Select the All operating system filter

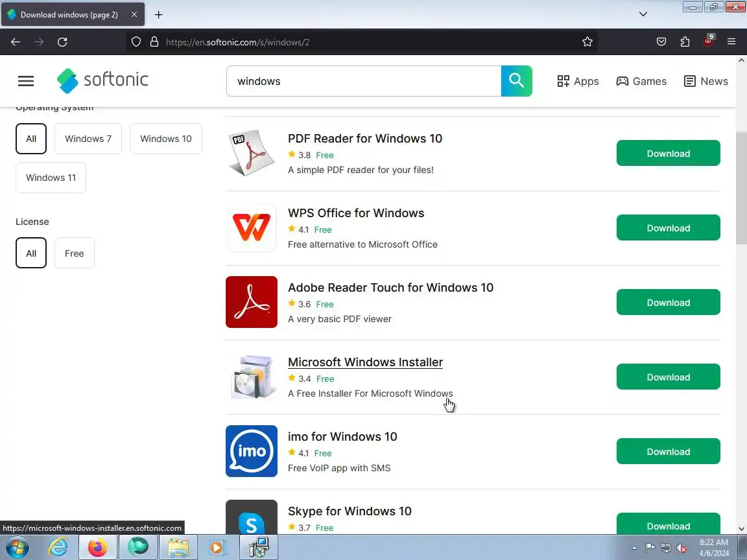(31, 139)
